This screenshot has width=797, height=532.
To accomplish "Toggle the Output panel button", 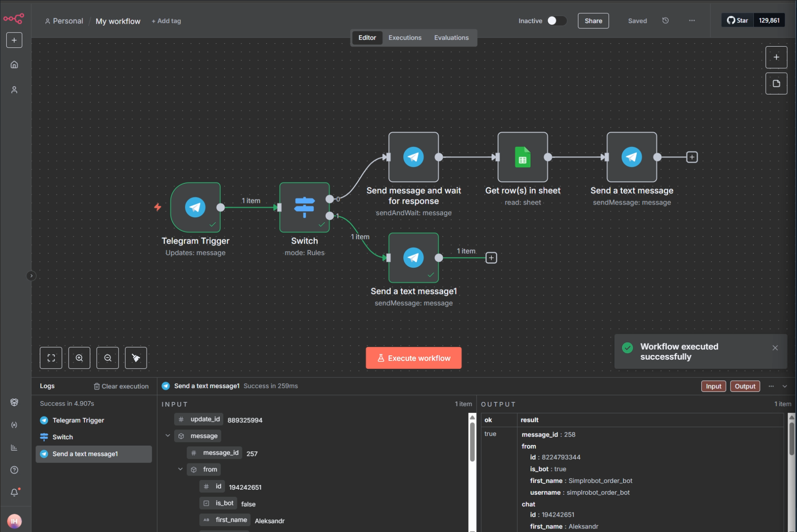I will (x=744, y=386).
